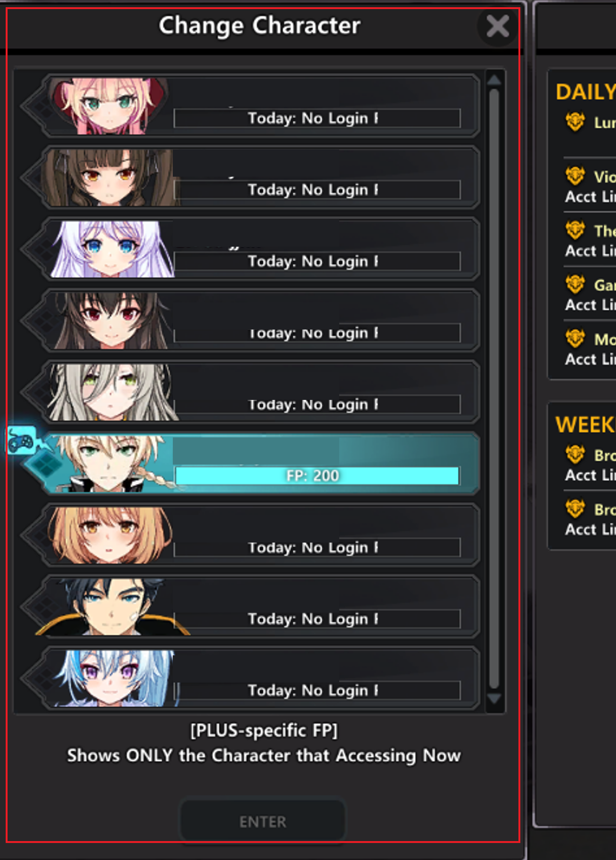Screen dimensions: 616x860
Task: Click the ENTER button
Action: pyautogui.click(x=263, y=822)
